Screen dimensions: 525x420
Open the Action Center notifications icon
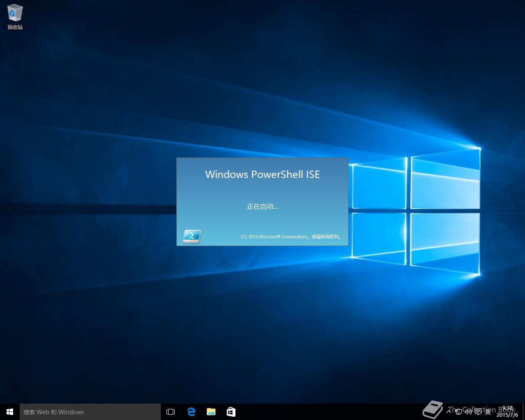[478, 412]
